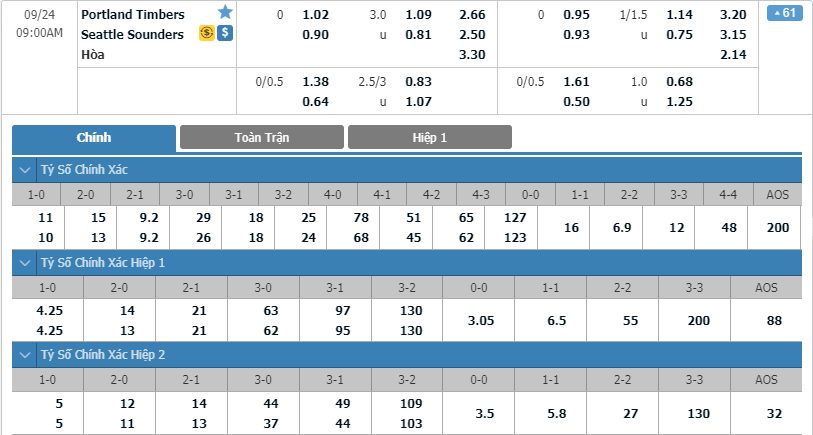Collapse Tỷ Số Chính Xác Hiệp 2 section
Screen dimensions: 813x435
coord(24,355)
